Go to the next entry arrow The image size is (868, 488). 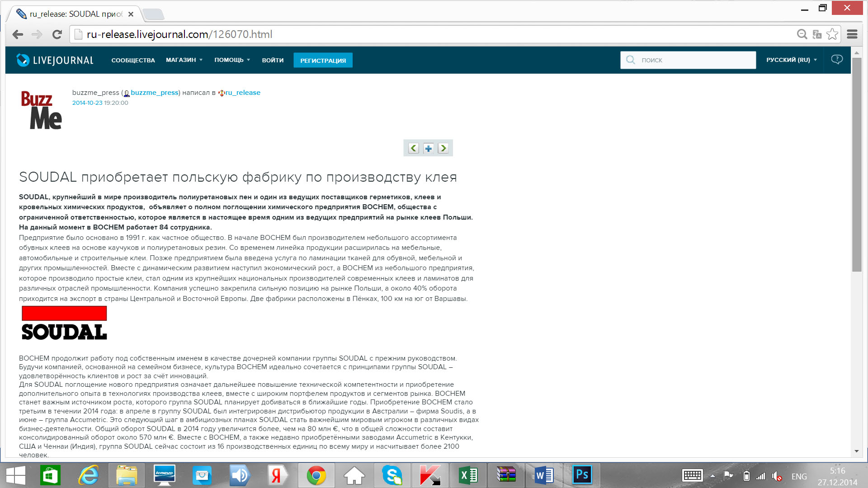click(x=443, y=148)
